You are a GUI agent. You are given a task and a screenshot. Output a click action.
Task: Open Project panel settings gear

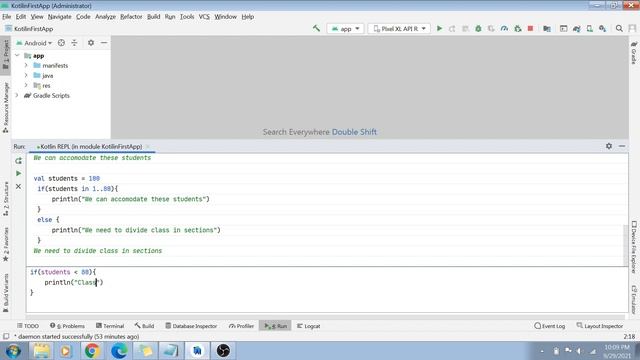pyautogui.click(x=91, y=43)
